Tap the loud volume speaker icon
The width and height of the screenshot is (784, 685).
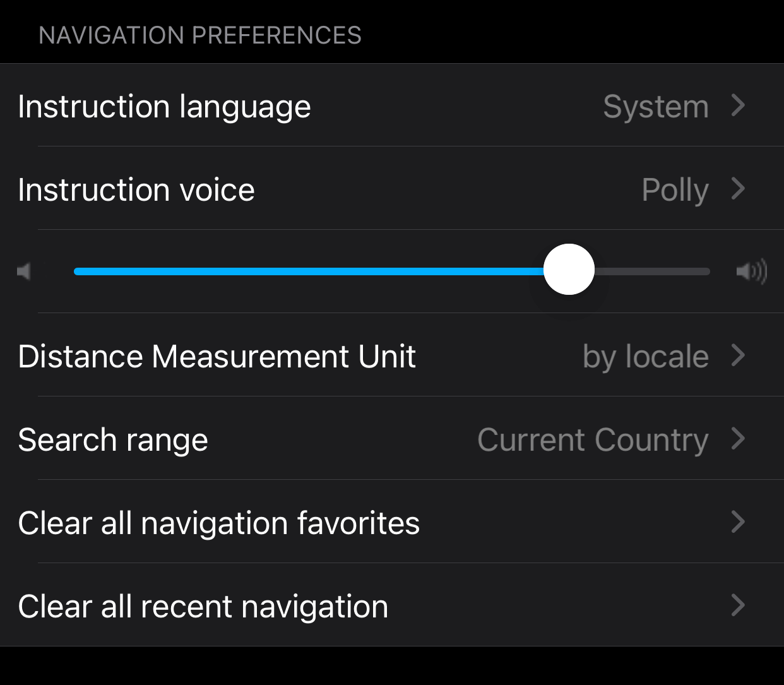click(x=752, y=271)
